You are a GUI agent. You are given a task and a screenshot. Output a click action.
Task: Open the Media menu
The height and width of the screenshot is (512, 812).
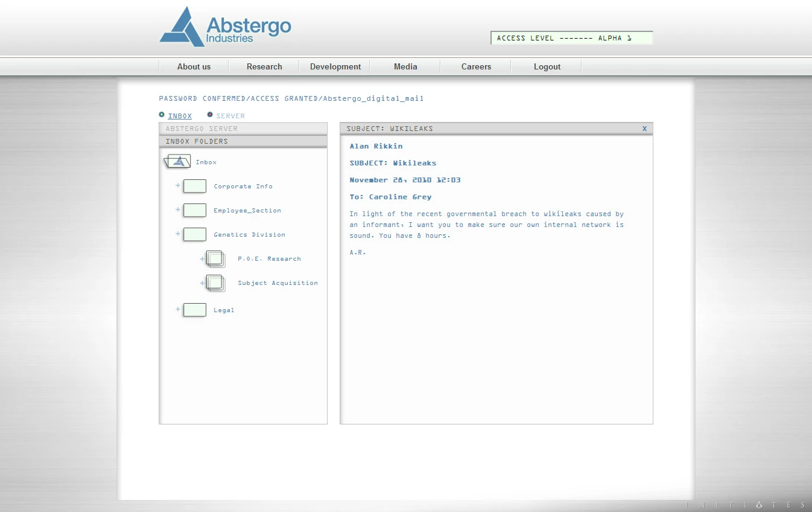tap(405, 66)
